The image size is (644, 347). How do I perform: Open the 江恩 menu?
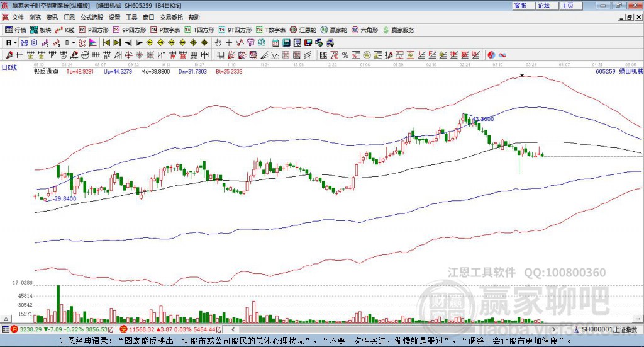click(69, 17)
